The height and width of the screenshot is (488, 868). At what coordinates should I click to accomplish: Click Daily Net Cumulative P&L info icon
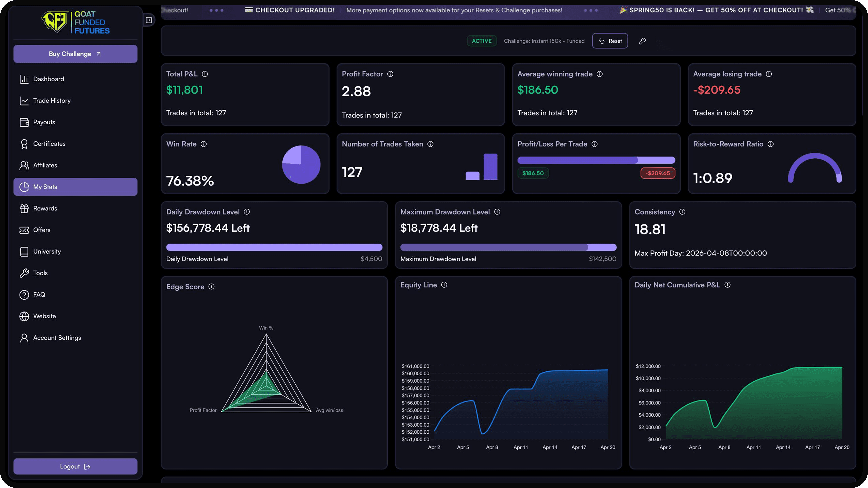click(x=727, y=285)
